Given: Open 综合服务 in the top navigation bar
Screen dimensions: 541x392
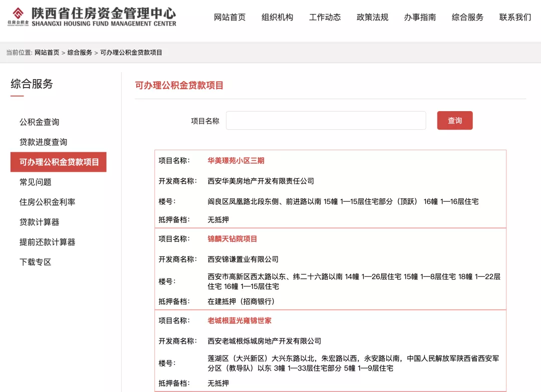Looking at the screenshot, I should tap(467, 18).
